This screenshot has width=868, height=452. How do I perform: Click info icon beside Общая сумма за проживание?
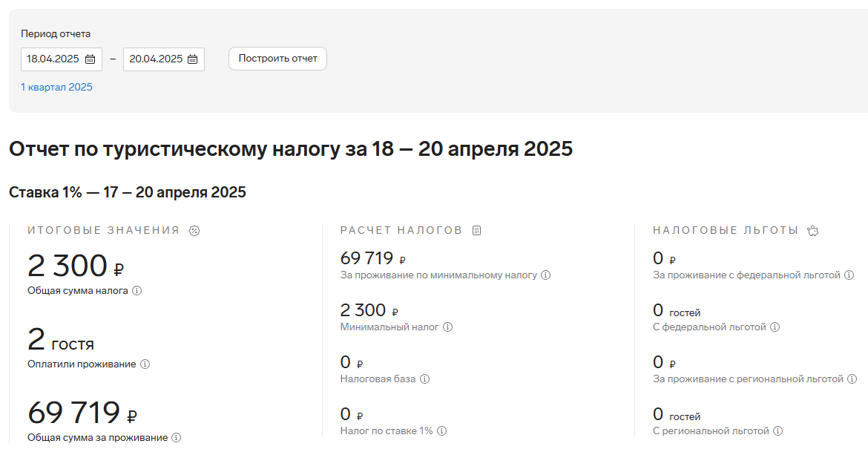pyautogui.click(x=176, y=438)
